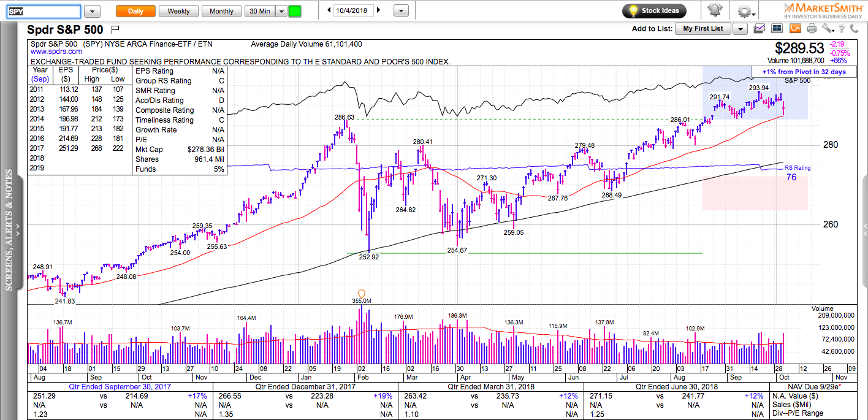Open the dropdown beside the date field

401,11
